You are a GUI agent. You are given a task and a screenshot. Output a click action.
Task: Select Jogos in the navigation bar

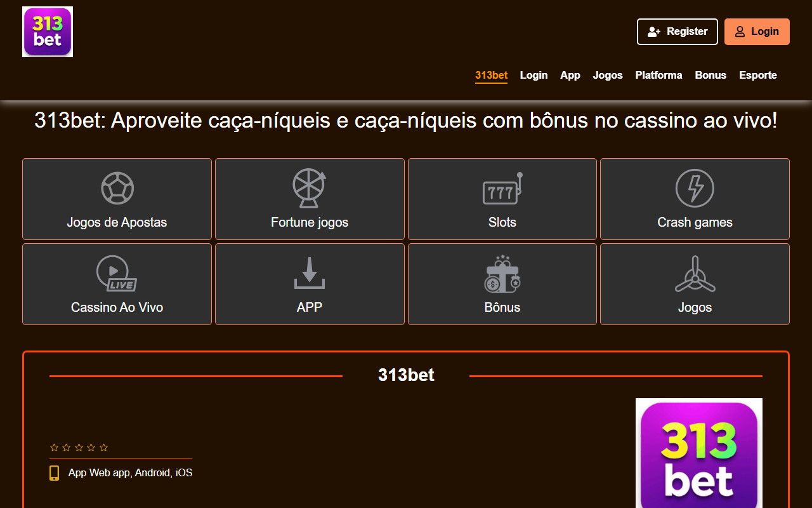(x=608, y=75)
